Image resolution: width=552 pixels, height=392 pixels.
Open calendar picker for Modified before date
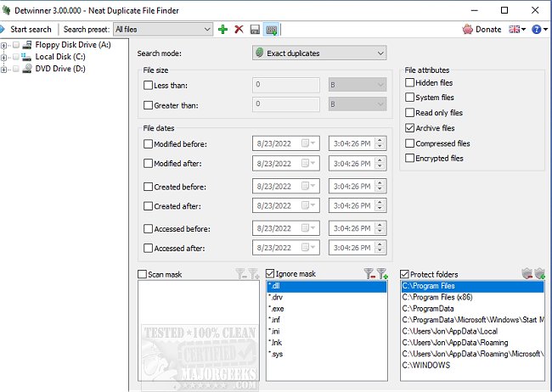308,143
